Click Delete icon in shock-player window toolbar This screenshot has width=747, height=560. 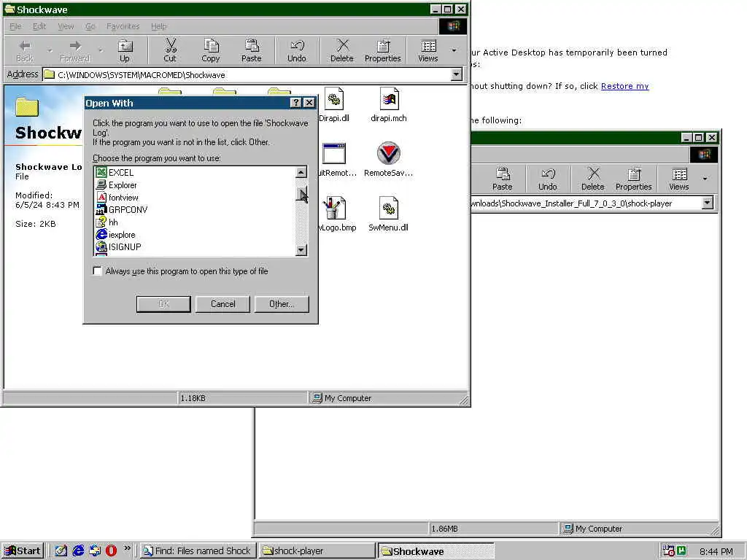click(592, 179)
